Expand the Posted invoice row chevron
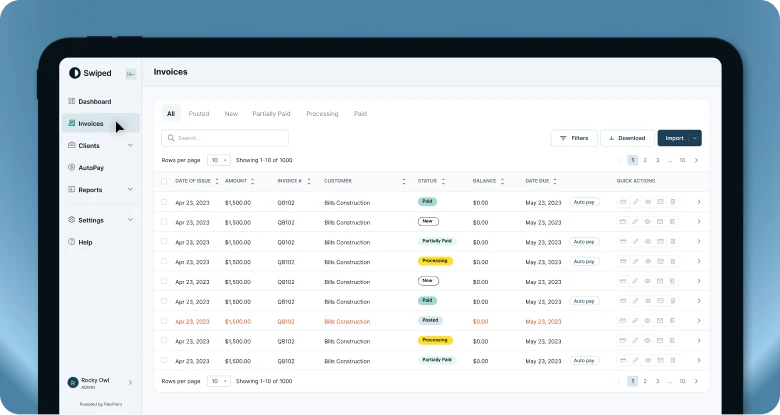Viewport: 780px width, 415px height. (x=699, y=321)
